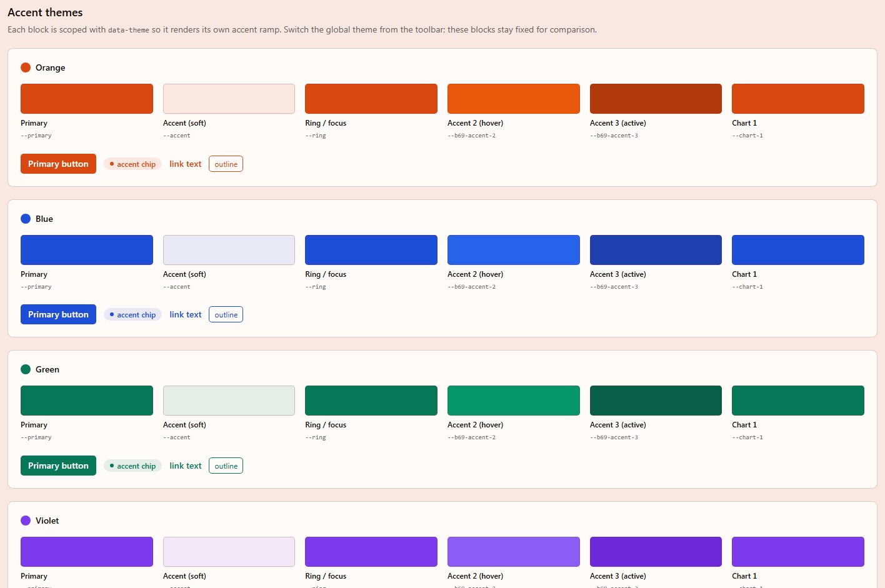Pick the Blue Accent 2 (hover) swatch
885x588 pixels.
514,250
